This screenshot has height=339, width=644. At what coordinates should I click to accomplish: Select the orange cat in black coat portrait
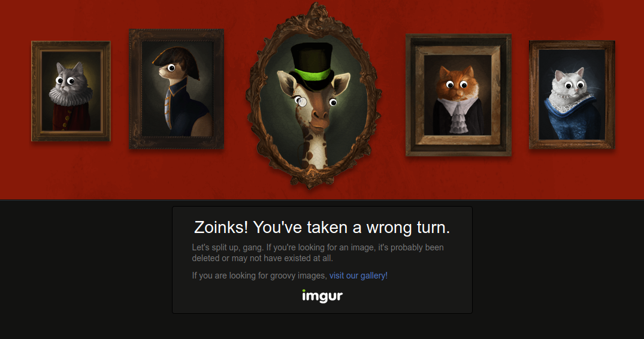pos(458,95)
